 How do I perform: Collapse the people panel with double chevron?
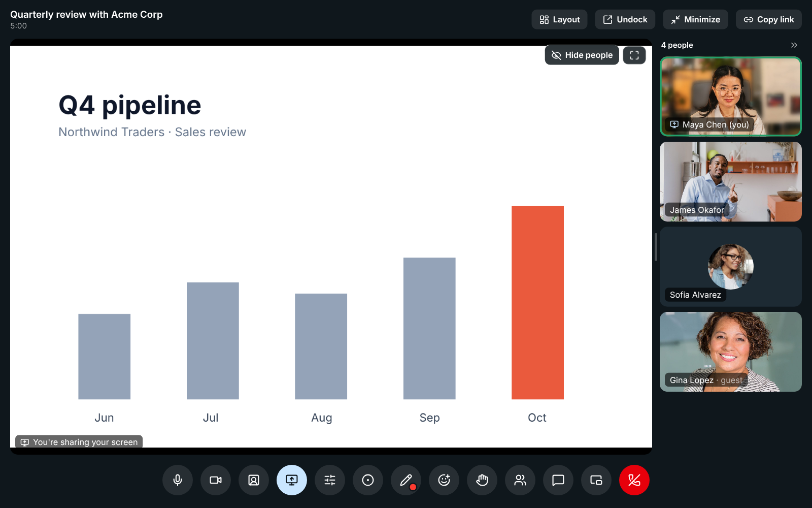click(x=794, y=45)
